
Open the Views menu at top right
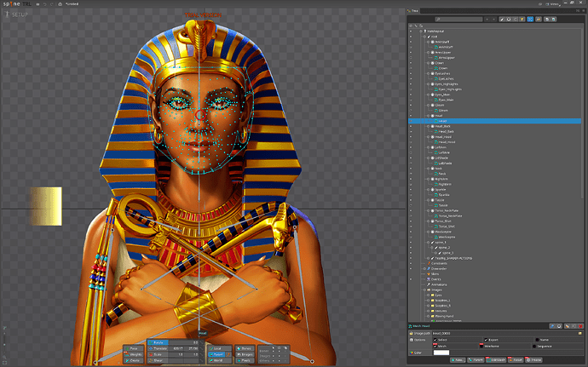click(553, 3)
